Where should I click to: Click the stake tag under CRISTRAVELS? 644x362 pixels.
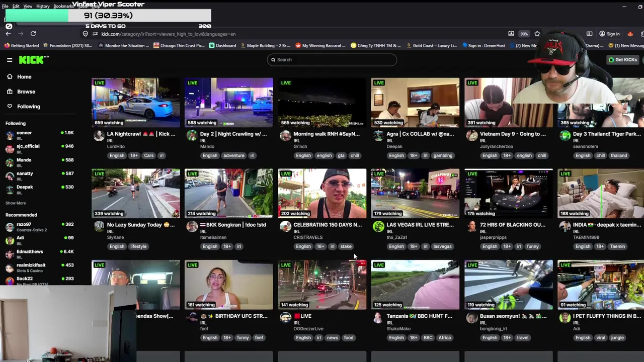pos(346,246)
